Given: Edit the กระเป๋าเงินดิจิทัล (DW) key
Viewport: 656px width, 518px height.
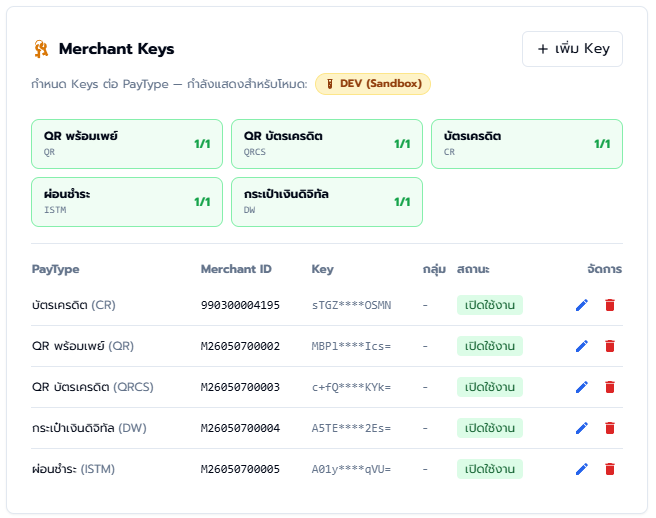Looking at the screenshot, I should pos(582,428).
